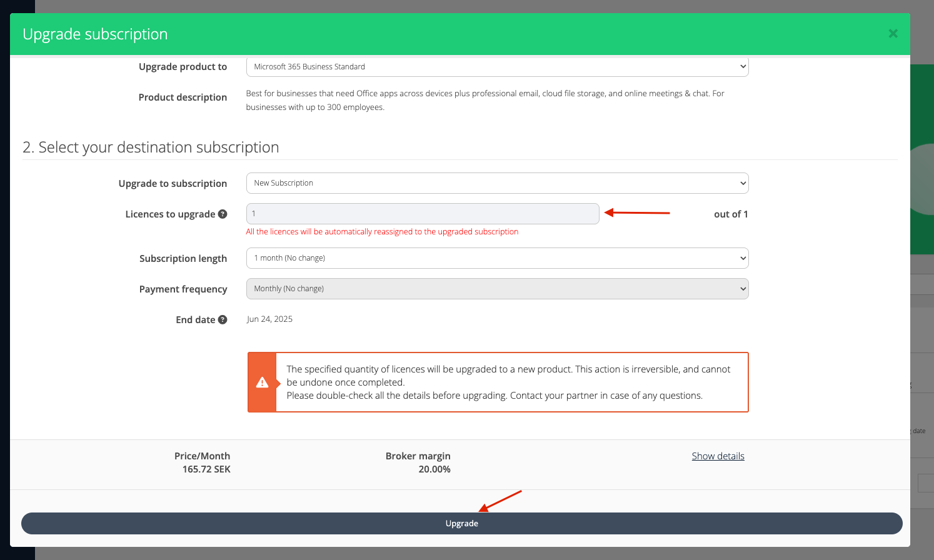Click the Upgrade subscription dialog title
Screen dimensions: 934x560
[x=95, y=34]
